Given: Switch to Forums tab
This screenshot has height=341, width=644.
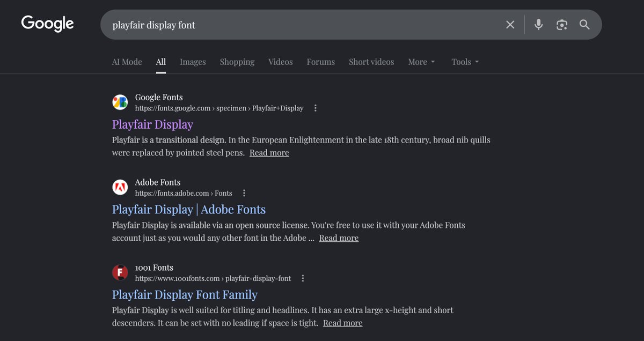Looking at the screenshot, I should tap(321, 62).
